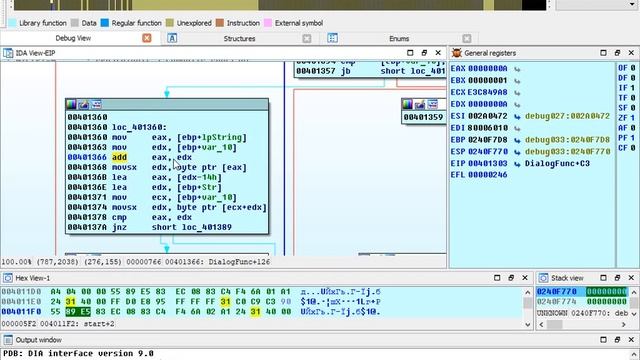Click the Stack view panel icon
640x360 pixels.
point(543,278)
